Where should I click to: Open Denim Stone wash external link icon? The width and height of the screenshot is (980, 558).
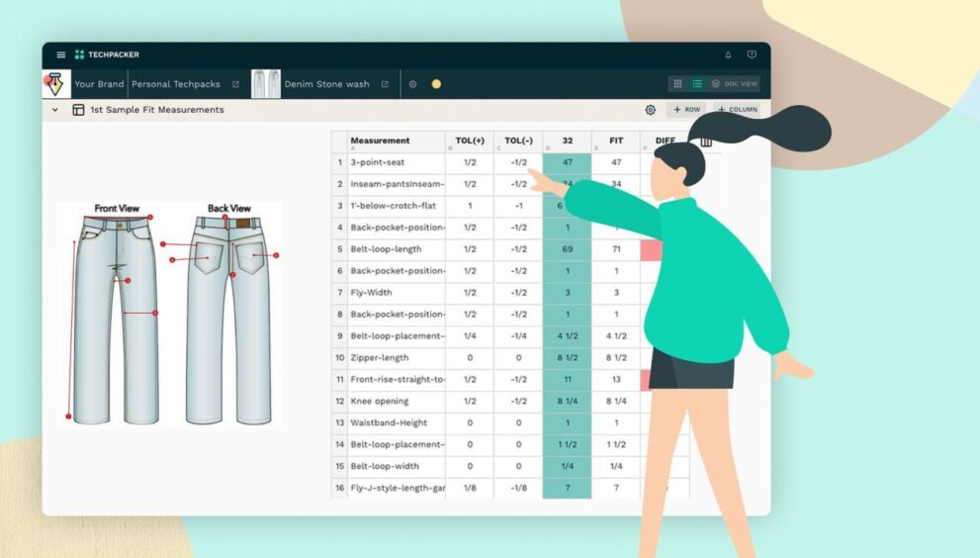[385, 84]
